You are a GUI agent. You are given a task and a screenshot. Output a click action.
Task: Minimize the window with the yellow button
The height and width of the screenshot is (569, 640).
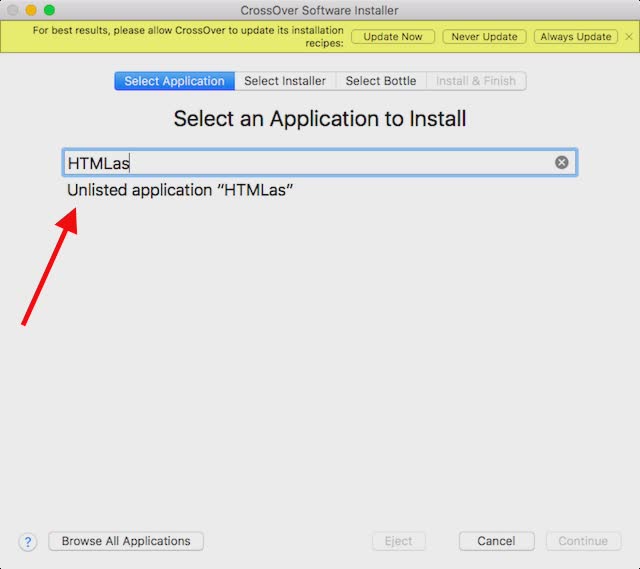point(31,10)
